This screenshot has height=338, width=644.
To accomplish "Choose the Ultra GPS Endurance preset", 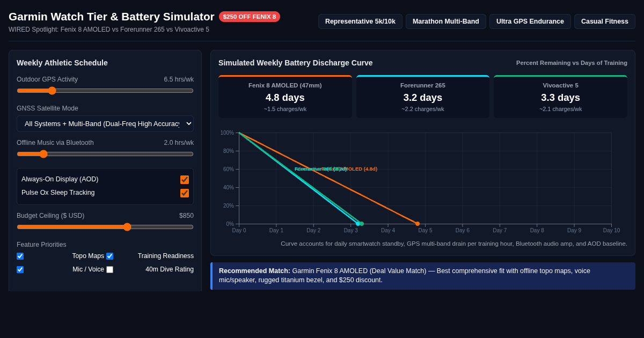I will 530,21.
